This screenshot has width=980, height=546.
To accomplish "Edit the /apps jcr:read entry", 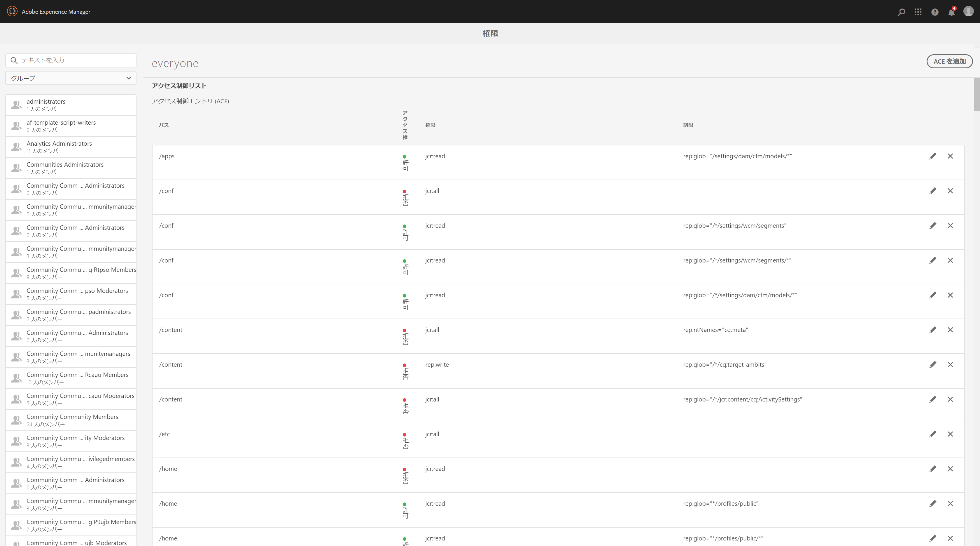I will click(x=932, y=156).
